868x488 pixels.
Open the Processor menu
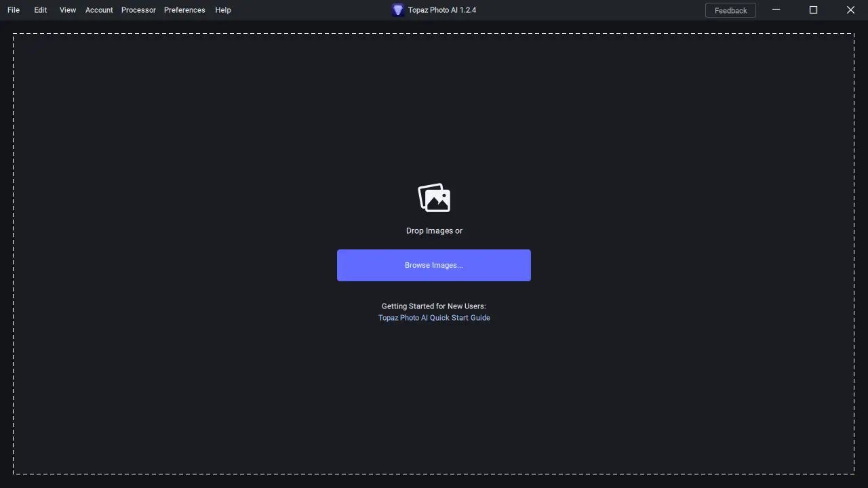pyautogui.click(x=138, y=10)
